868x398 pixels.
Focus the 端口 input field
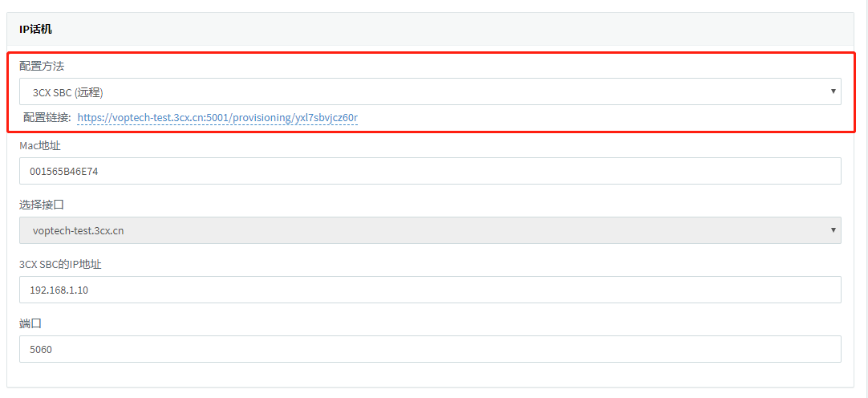429,349
